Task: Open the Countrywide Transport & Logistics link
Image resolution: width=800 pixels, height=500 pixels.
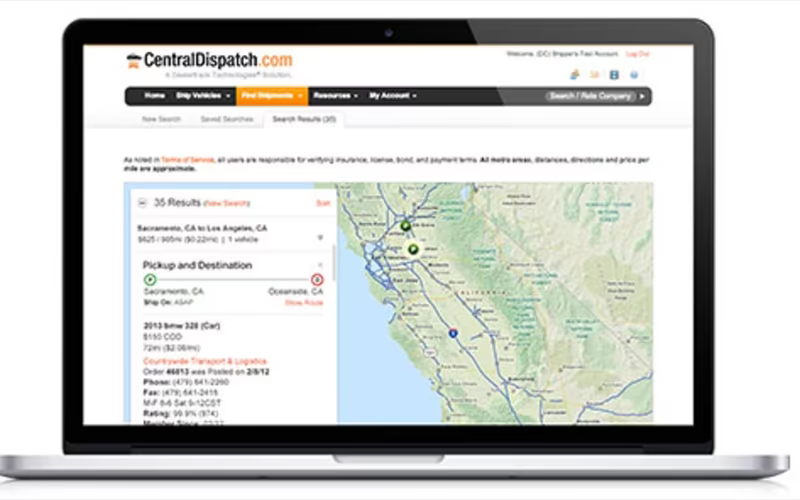Action: pyautogui.click(x=205, y=361)
